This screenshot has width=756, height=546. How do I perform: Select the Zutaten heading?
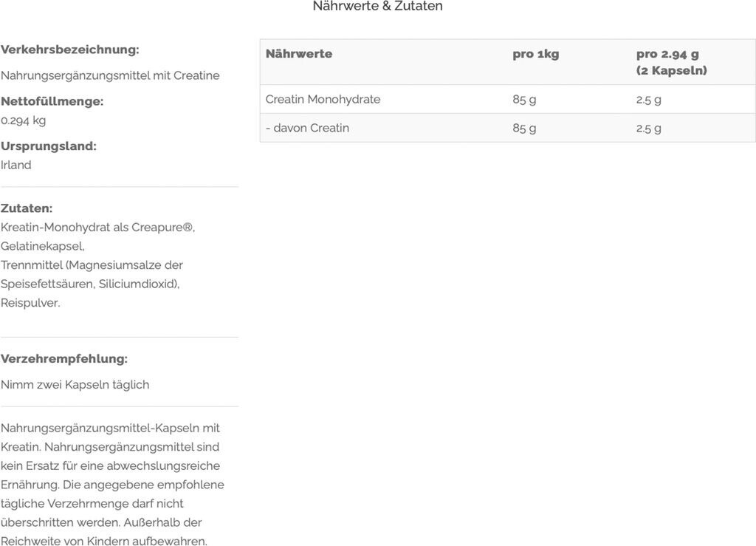pyautogui.click(x=27, y=208)
